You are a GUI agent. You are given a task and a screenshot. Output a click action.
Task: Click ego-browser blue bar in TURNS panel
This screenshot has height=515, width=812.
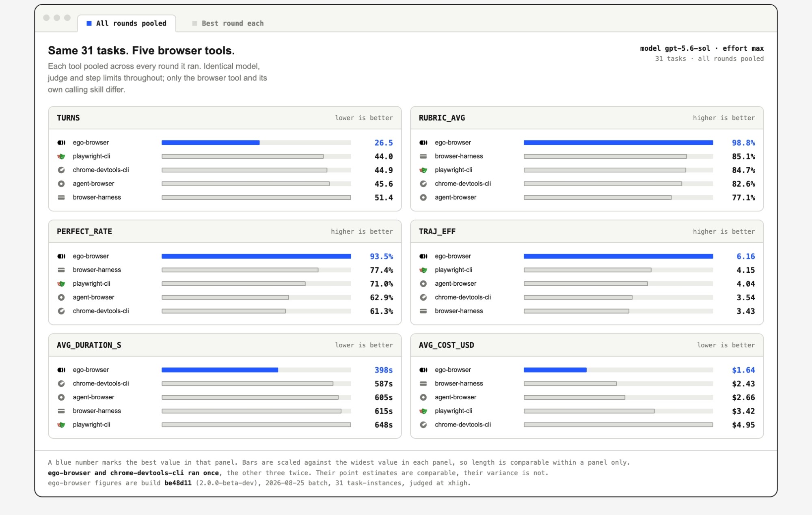pyautogui.click(x=211, y=142)
